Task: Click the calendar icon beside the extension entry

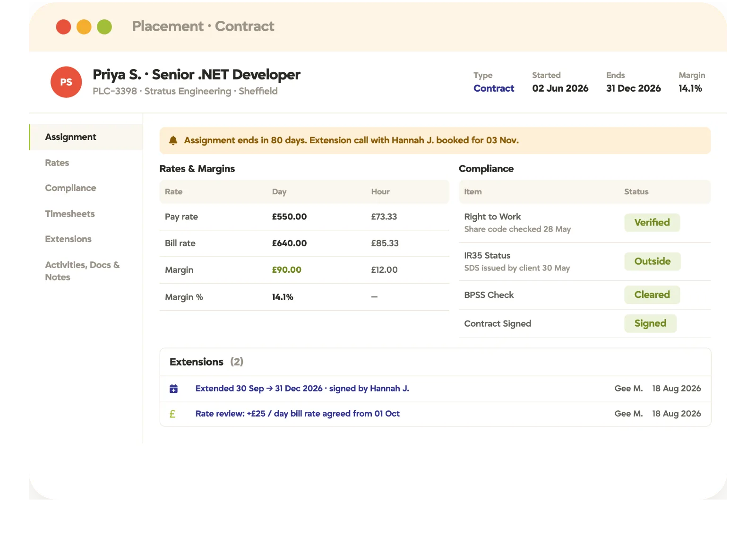Action: pos(174,389)
